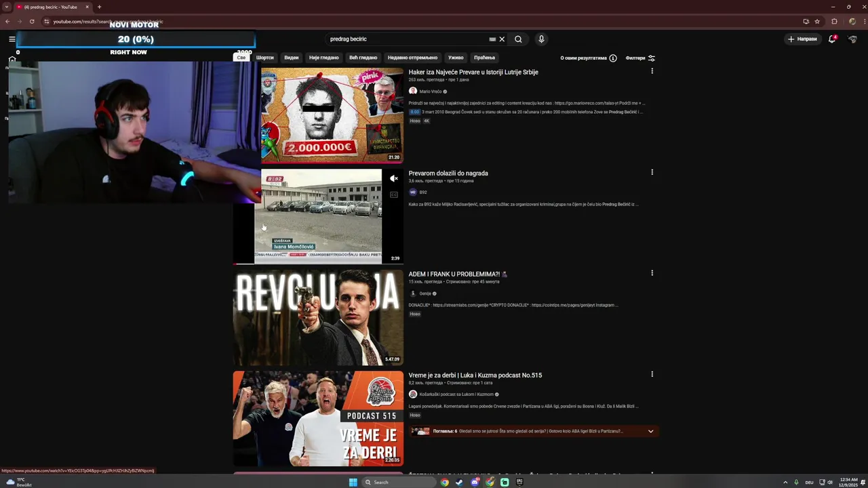Open the taskbar clock showing 12:34 AM
The height and width of the screenshot is (488, 868).
click(848, 482)
